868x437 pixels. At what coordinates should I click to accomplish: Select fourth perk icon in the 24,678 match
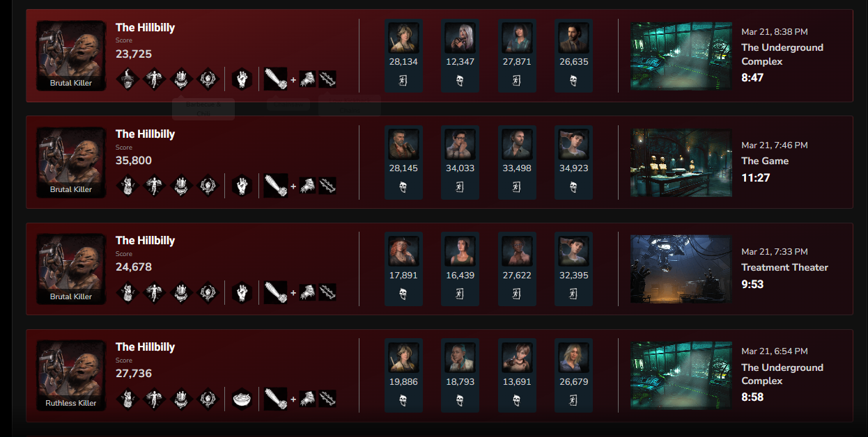(x=208, y=292)
